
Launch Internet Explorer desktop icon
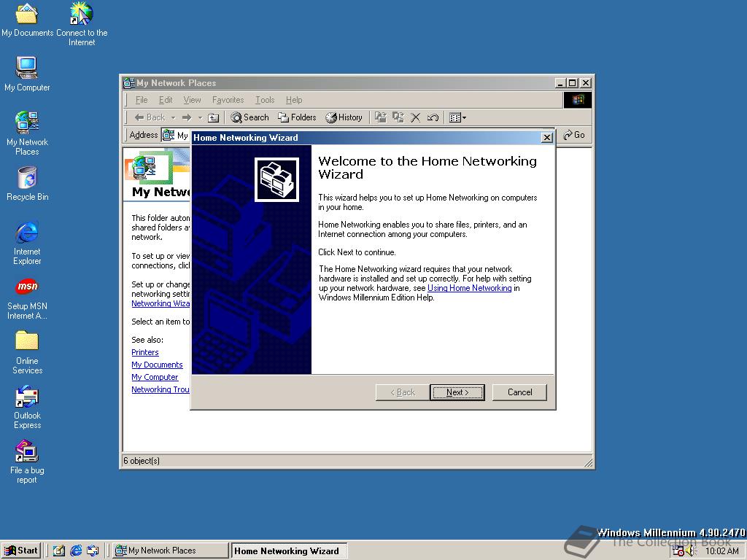[27, 242]
